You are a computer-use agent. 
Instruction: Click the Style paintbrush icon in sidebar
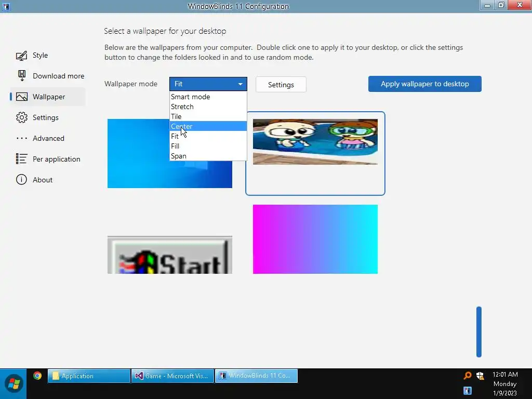coord(21,55)
